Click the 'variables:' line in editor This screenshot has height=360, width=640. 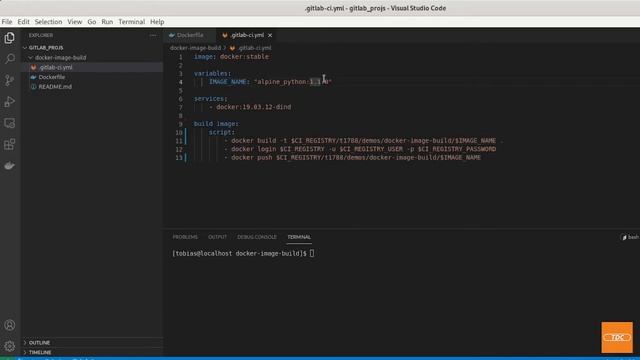click(212, 73)
